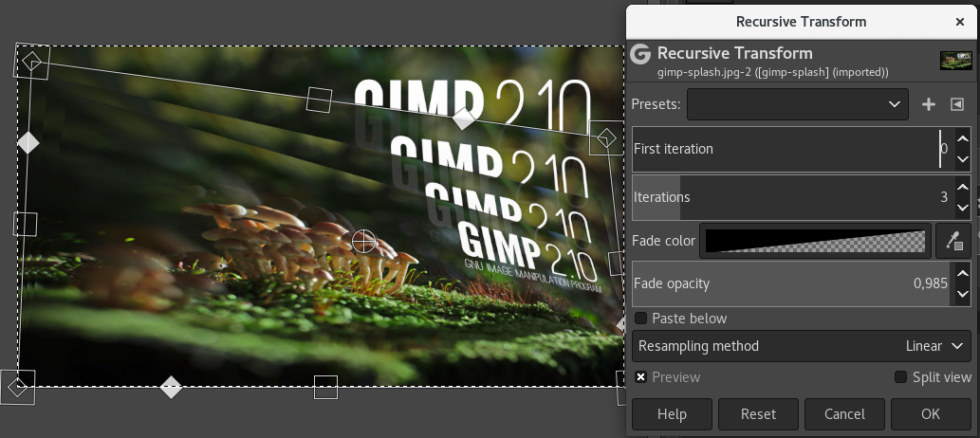Click the Recursive Transform window title bar

click(x=802, y=22)
